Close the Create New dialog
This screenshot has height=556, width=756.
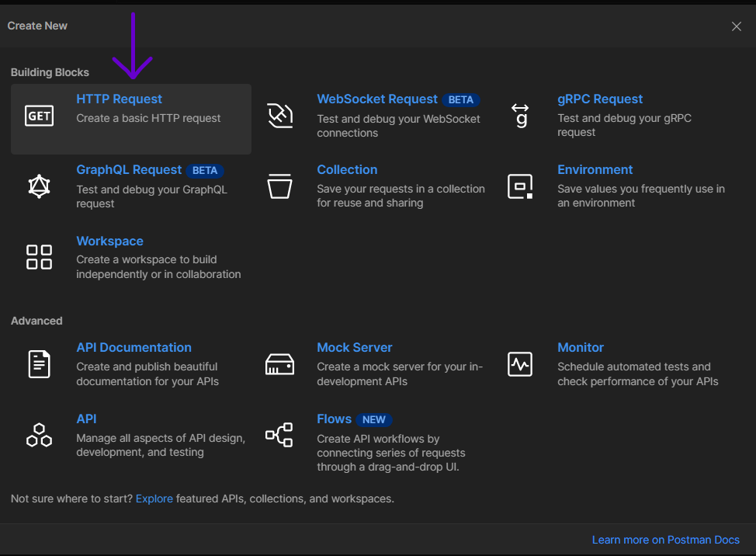(737, 26)
